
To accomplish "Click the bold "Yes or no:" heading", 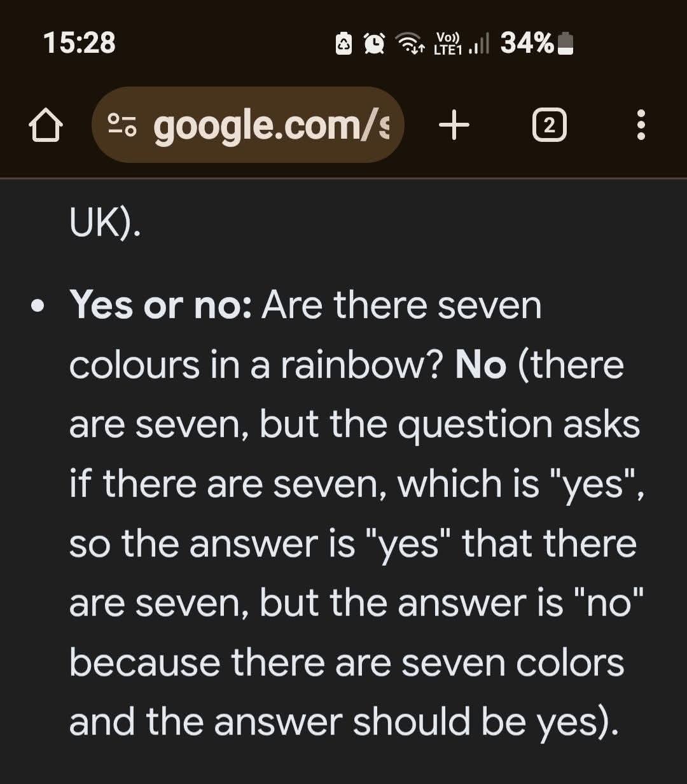I will click(x=162, y=305).
